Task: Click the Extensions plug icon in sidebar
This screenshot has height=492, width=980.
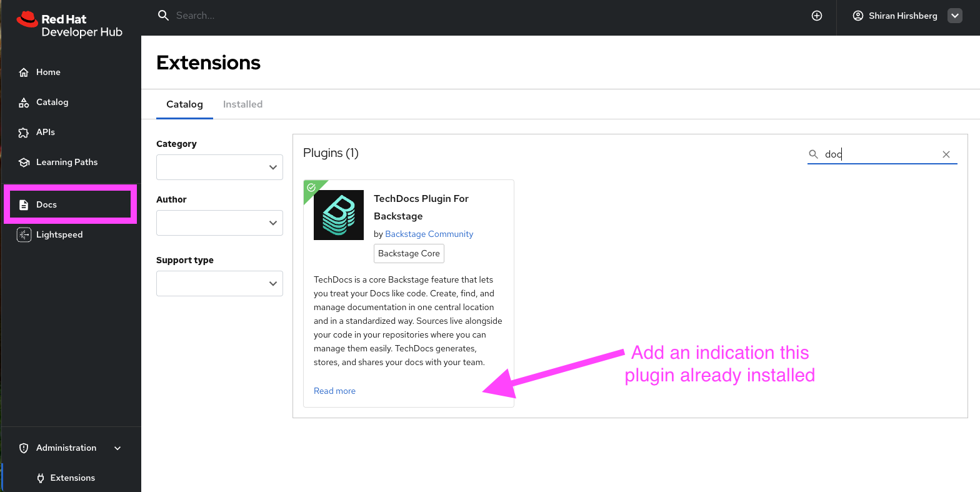Action: click(41, 478)
